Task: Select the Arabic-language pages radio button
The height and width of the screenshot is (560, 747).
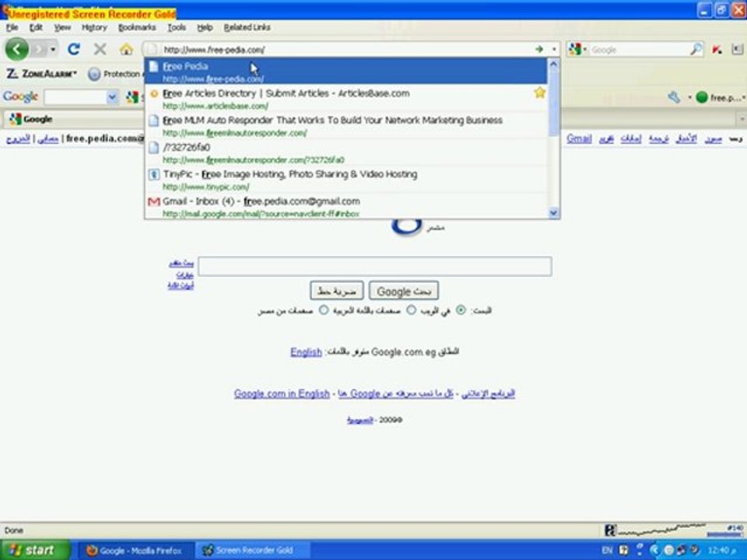Action: point(411,310)
